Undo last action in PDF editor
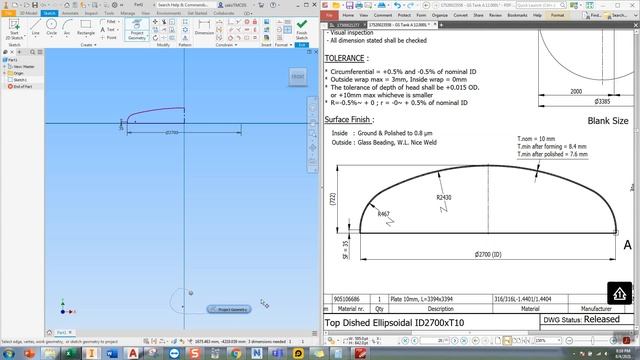 pyautogui.click(x=397, y=5)
